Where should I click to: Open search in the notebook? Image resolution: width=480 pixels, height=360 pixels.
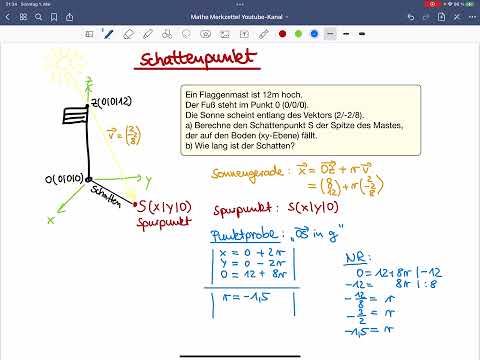(39, 17)
